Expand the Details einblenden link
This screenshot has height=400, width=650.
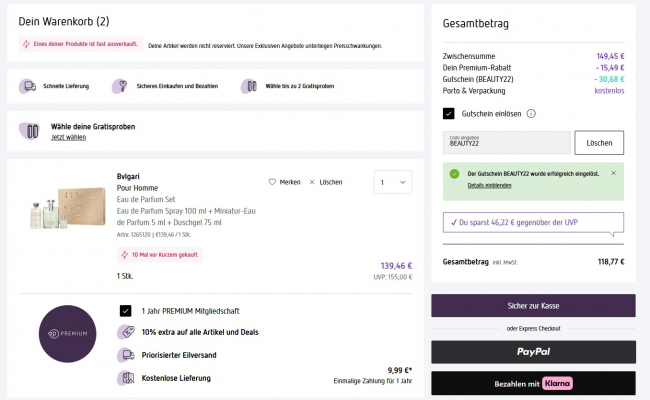tap(489, 185)
